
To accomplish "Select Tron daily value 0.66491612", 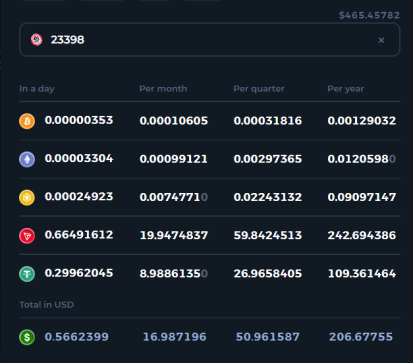I will click(x=79, y=235).
